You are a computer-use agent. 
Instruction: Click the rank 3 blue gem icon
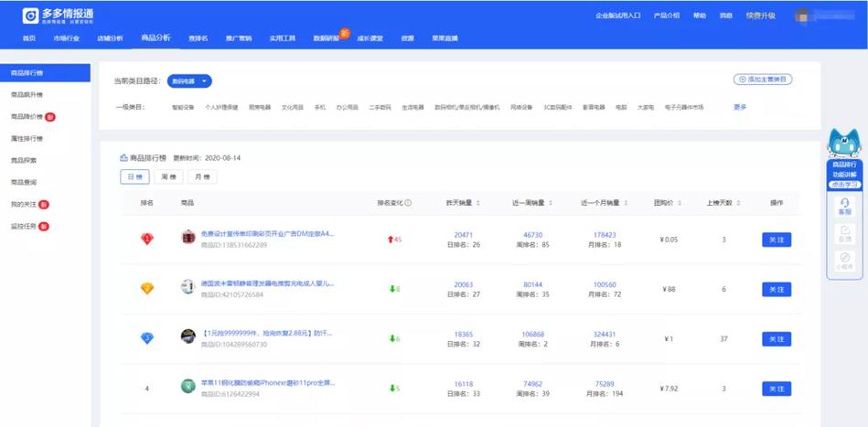(x=146, y=338)
